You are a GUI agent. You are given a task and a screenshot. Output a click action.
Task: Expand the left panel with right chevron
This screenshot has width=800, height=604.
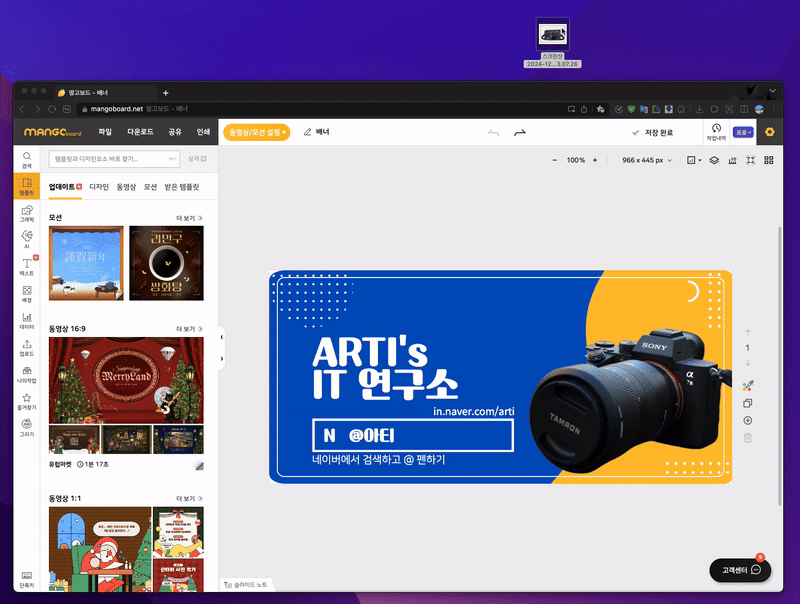pyautogui.click(x=221, y=359)
